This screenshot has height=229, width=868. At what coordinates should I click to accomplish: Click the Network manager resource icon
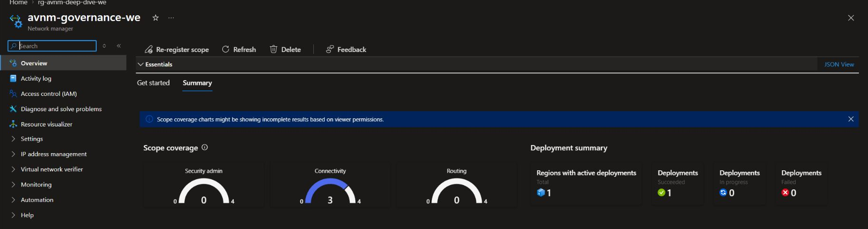[x=16, y=21]
